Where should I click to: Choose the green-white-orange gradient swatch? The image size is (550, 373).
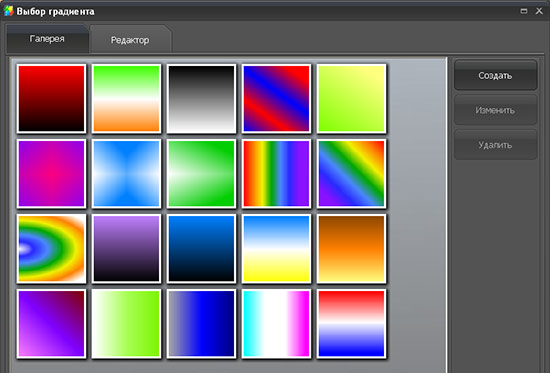coord(126,98)
